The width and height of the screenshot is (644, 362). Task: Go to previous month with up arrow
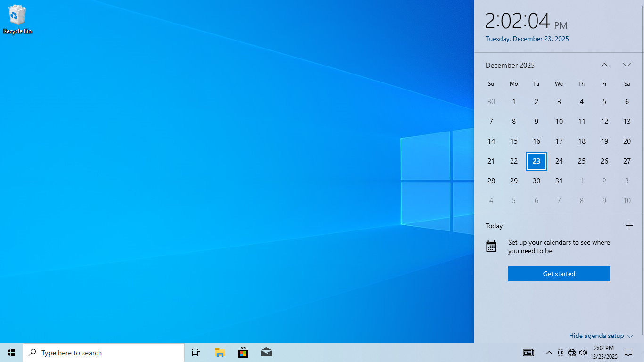tap(604, 65)
